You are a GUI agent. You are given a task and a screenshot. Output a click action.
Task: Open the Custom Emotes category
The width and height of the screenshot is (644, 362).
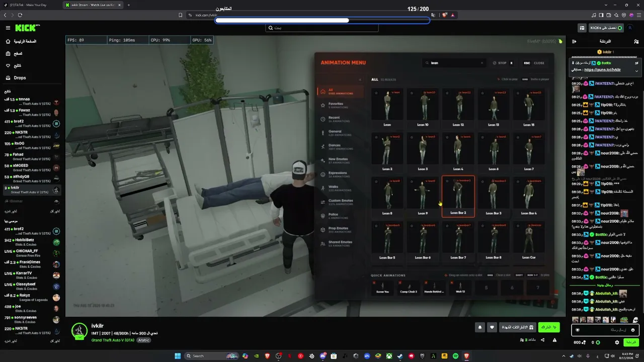tap(341, 202)
